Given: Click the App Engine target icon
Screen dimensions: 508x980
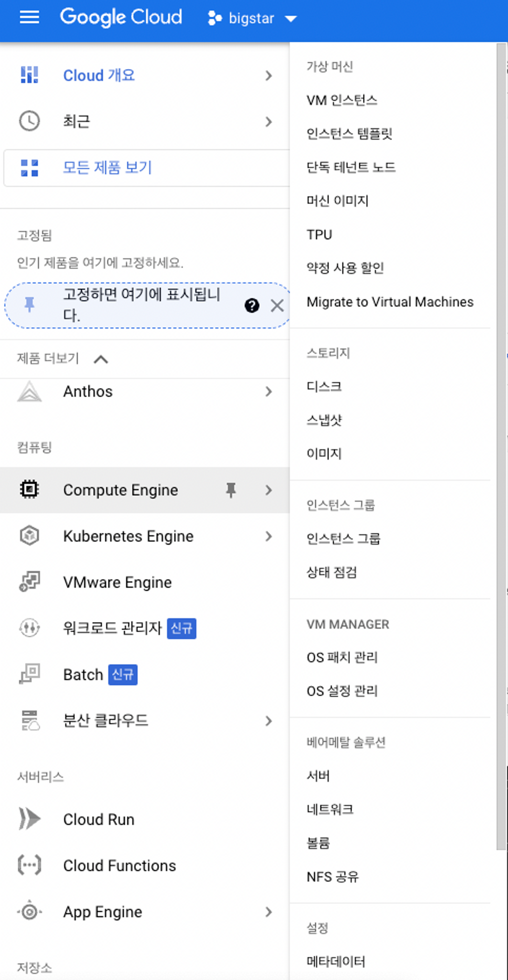Looking at the screenshot, I should point(29,912).
